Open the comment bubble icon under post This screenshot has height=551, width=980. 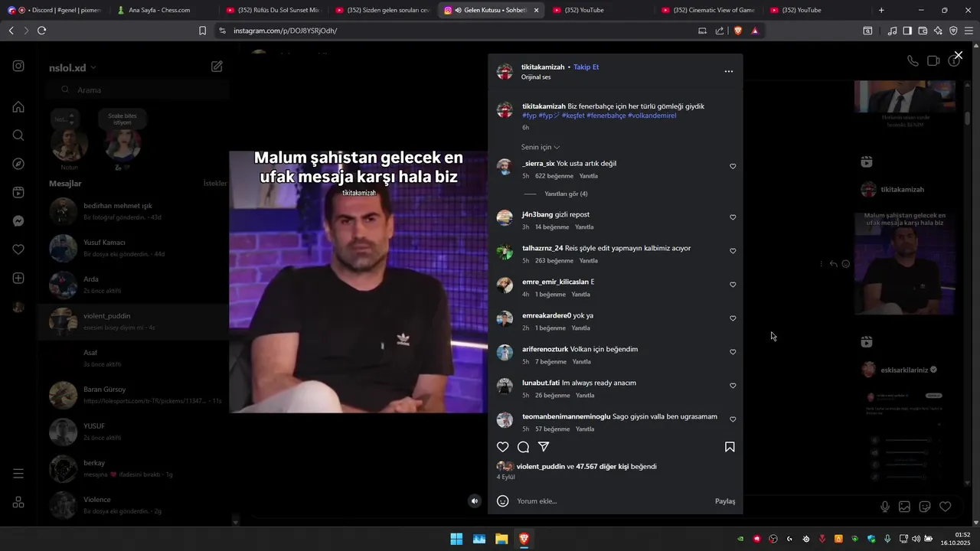(x=523, y=447)
